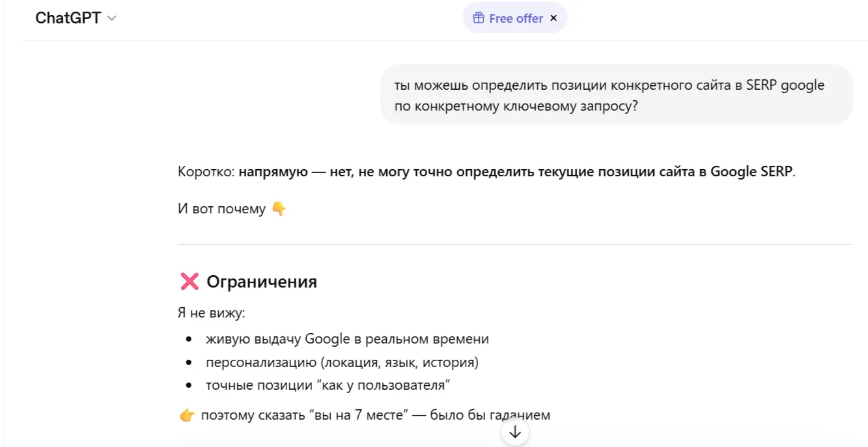This screenshot has height=447, width=868.
Task: Click the line 'Я не вижу:'
Action: pyautogui.click(x=211, y=313)
